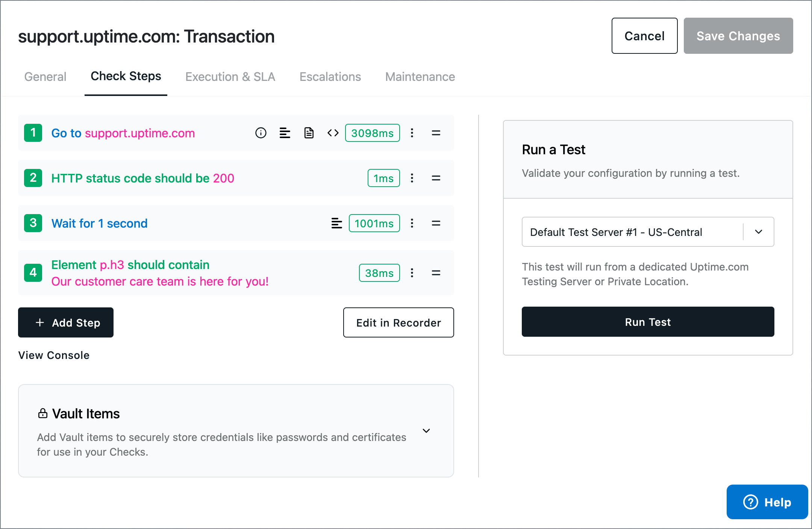Screen dimensions: 812x529
Task: Open the three-dot menu for step 1
Action: (x=412, y=133)
